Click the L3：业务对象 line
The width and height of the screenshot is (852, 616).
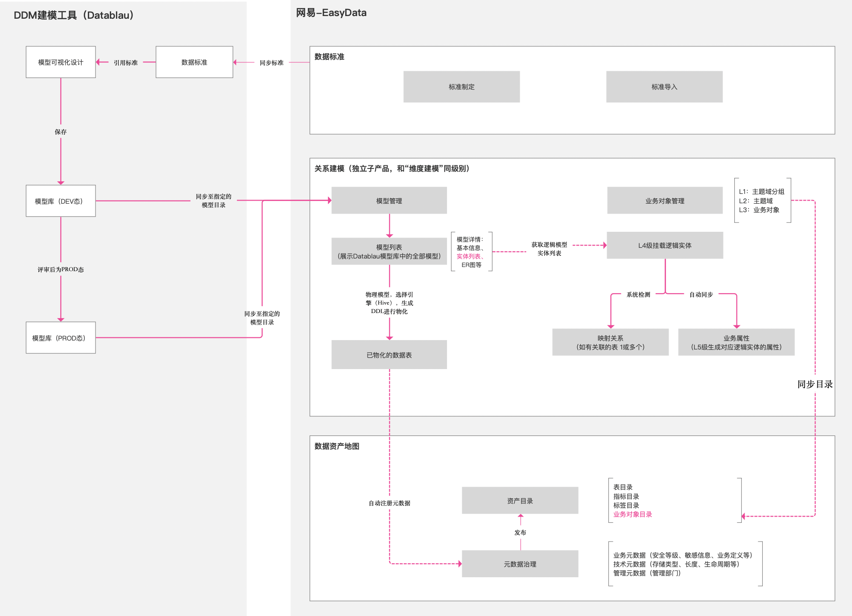coord(759,210)
